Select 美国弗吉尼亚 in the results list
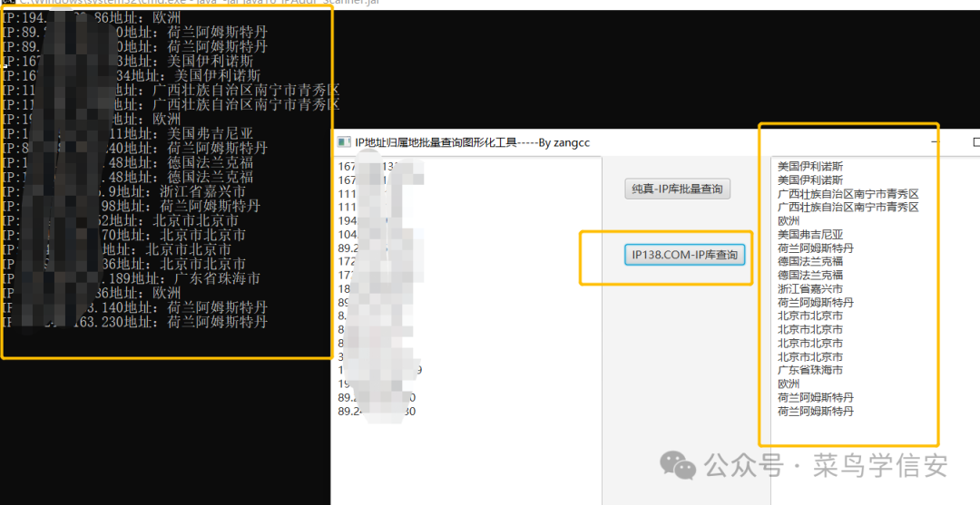The width and height of the screenshot is (980, 505). point(810,235)
